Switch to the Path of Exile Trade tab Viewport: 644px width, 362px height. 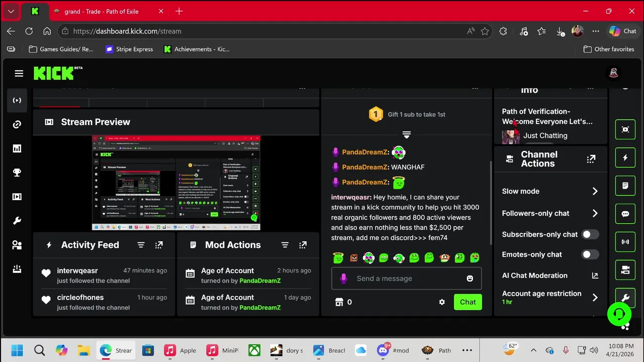(101, 11)
